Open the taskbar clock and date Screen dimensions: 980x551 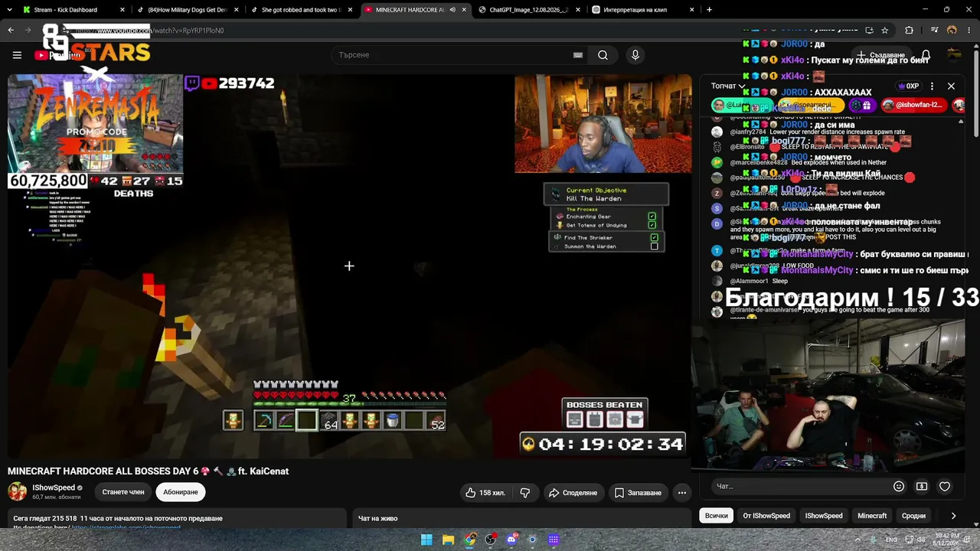coord(948,540)
